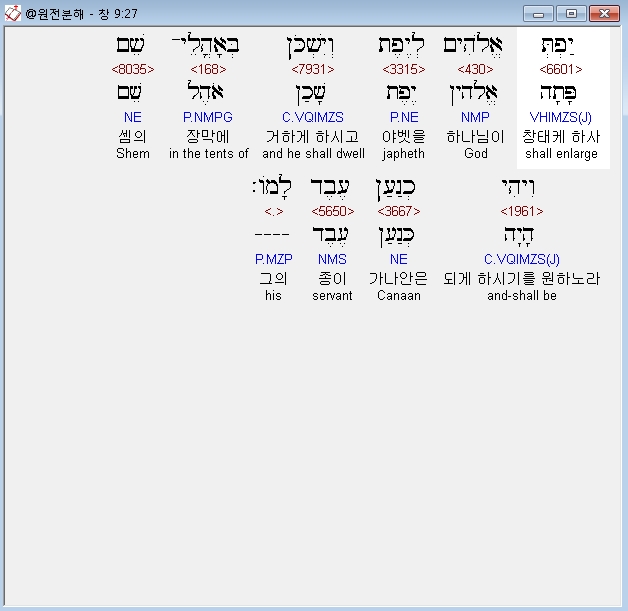Click the Korean gloss '장막에'
Screen dimensions: 628x611
pos(208,137)
